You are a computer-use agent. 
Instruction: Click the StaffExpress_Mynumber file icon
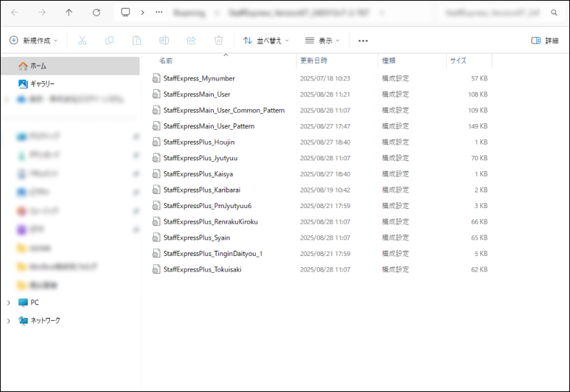tap(156, 78)
